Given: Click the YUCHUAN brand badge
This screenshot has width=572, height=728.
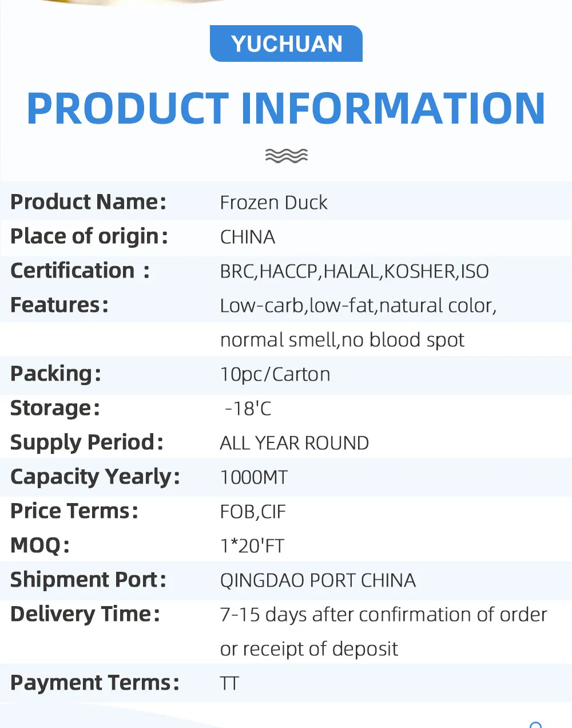Looking at the screenshot, I should (x=287, y=44).
